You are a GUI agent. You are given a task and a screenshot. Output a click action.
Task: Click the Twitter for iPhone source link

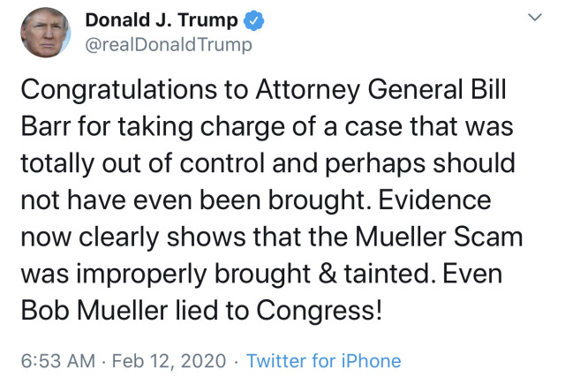click(324, 360)
